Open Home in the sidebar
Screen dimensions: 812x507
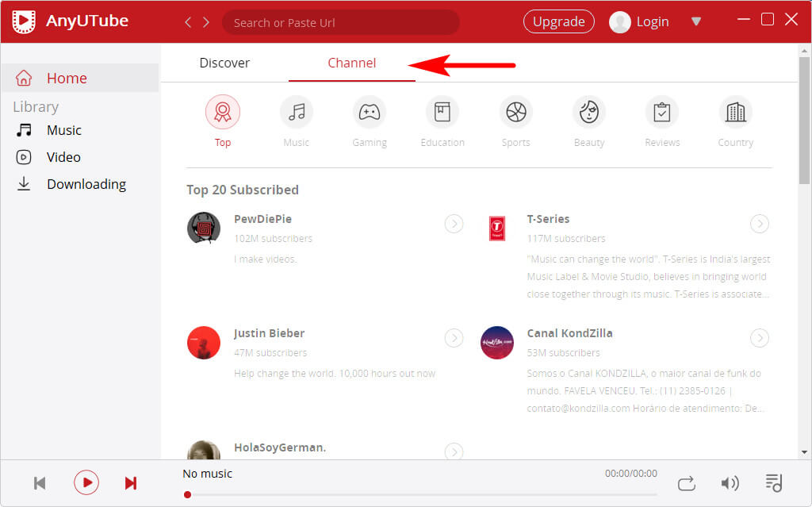[x=80, y=78]
